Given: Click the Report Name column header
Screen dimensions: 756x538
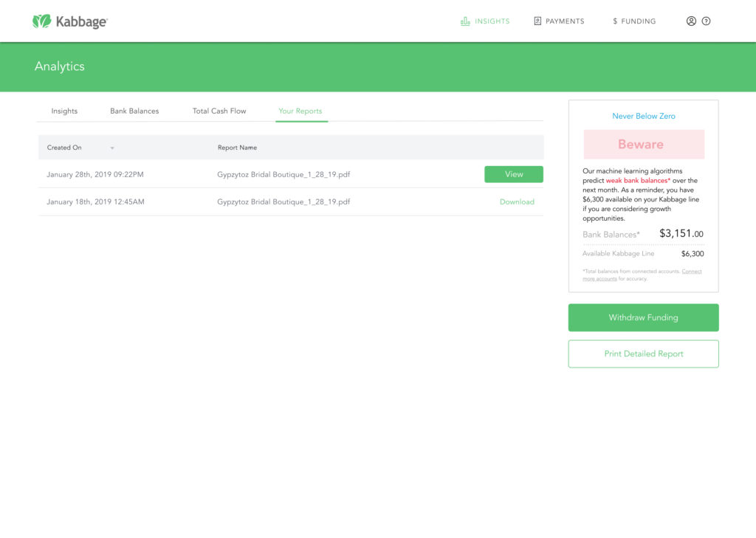Looking at the screenshot, I should click(x=237, y=148).
